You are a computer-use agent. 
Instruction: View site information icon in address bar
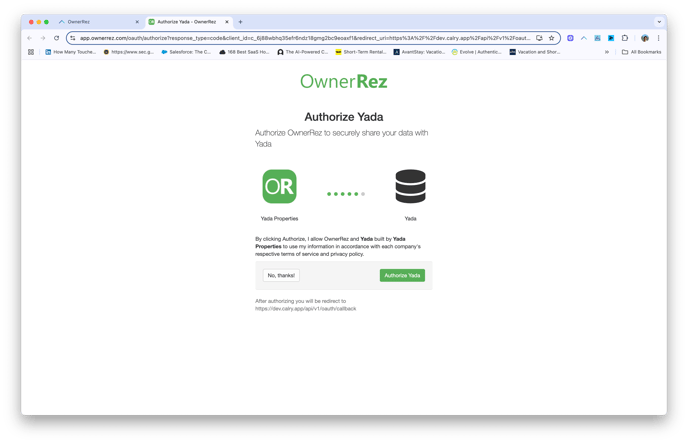tap(73, 38)
